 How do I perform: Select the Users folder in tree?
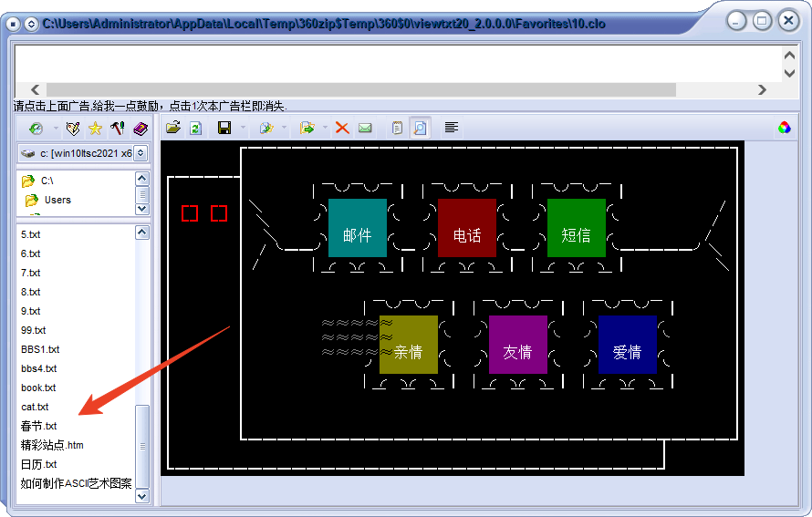[57, 200]
